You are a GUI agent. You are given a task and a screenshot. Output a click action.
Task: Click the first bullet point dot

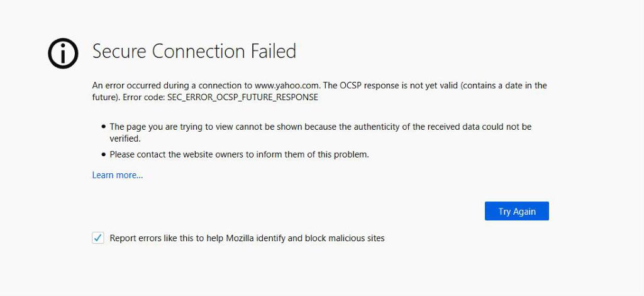coord(103,127)
